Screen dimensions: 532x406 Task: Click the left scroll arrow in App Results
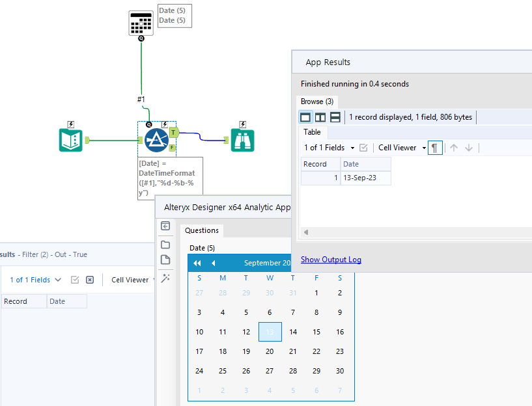[x=306, y=232]
